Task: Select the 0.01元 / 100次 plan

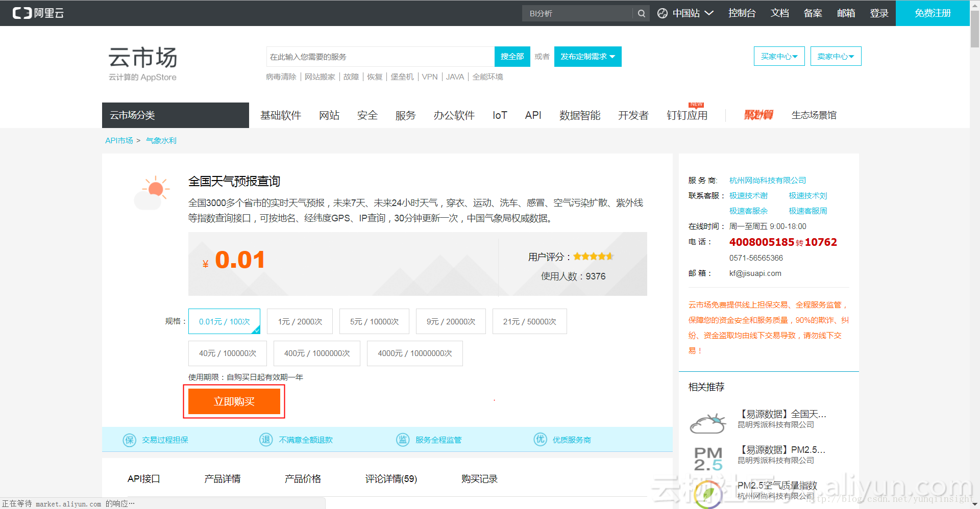Action: point(224,321)
